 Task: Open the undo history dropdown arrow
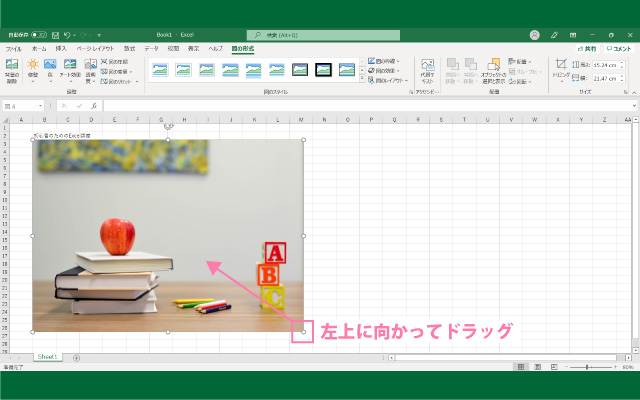[x=74, y=35]
